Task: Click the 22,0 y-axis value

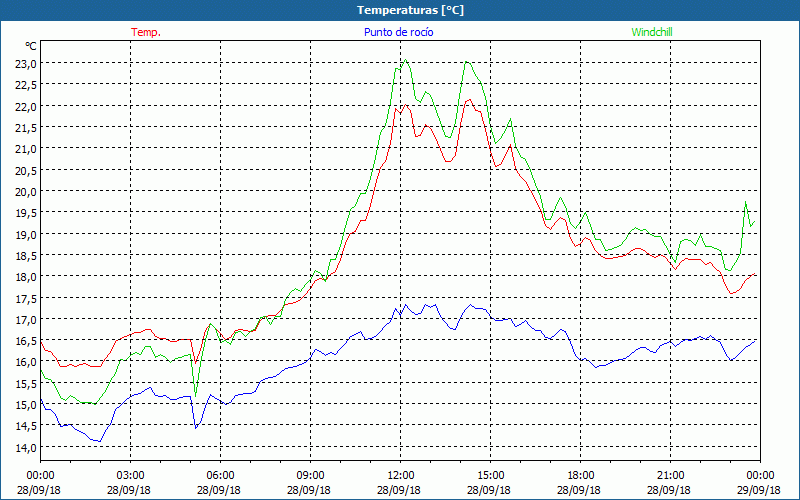Action: (x=26, y=107)
